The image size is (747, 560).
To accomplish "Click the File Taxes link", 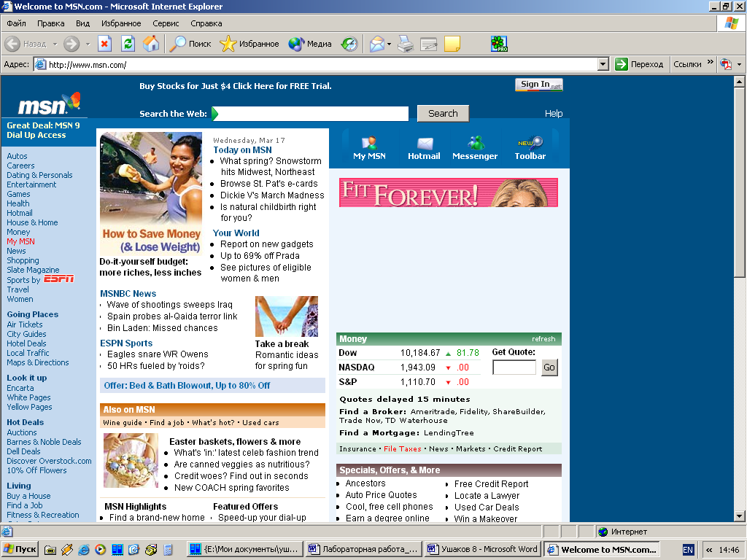I will click(x=403, y=448).
